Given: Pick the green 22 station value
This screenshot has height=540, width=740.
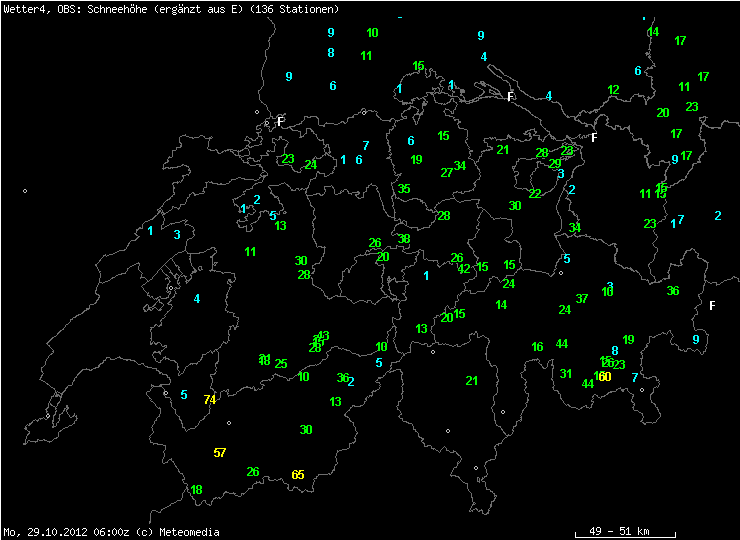Looking at the screenshot, I should [x=535, y=194].
